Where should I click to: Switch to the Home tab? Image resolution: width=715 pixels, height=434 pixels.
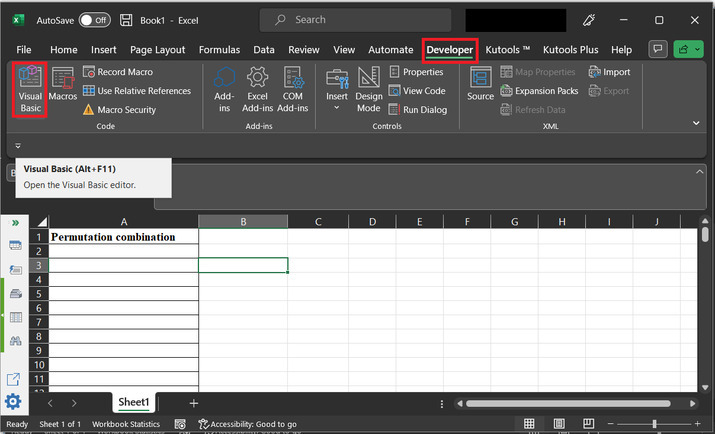point(64,50)
